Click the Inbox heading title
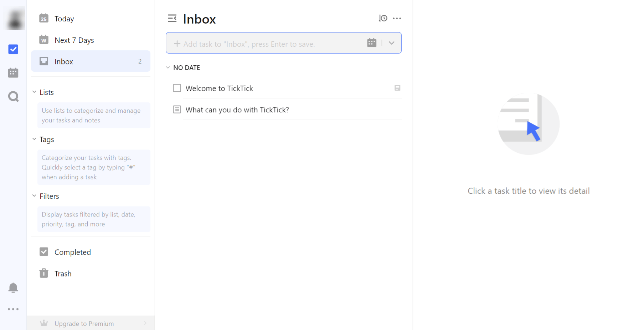 (200, 19)
